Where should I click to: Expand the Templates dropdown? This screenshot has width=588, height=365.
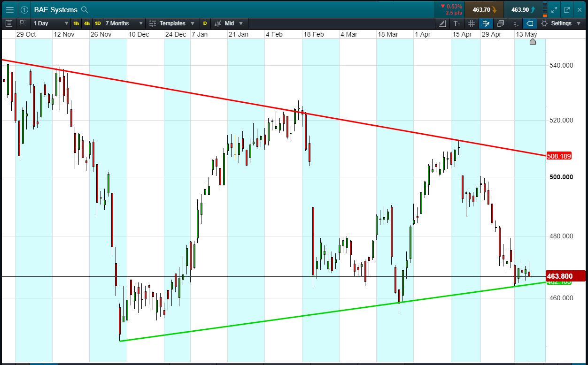pyautogui.click(x=171, y=23)
